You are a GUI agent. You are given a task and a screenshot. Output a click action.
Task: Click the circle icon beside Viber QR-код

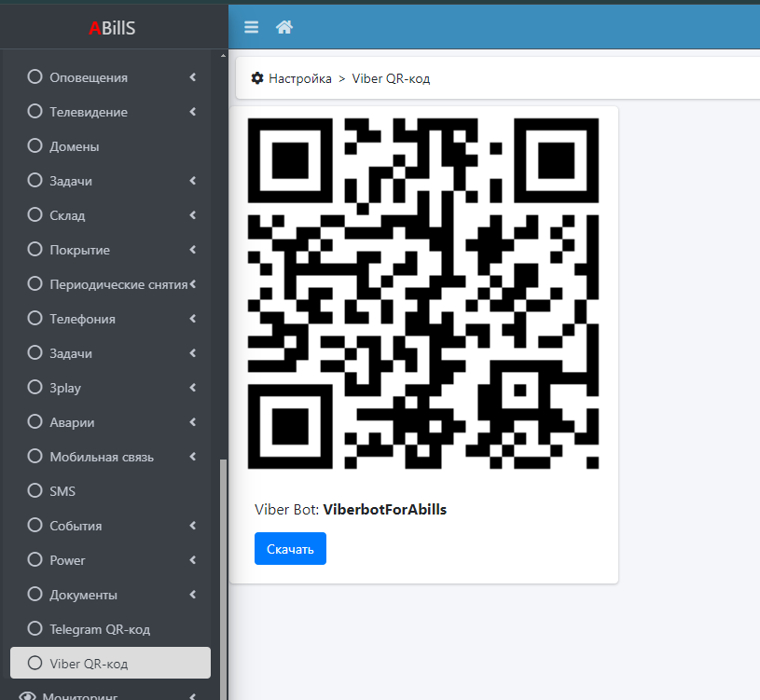(x=35, y=663)
